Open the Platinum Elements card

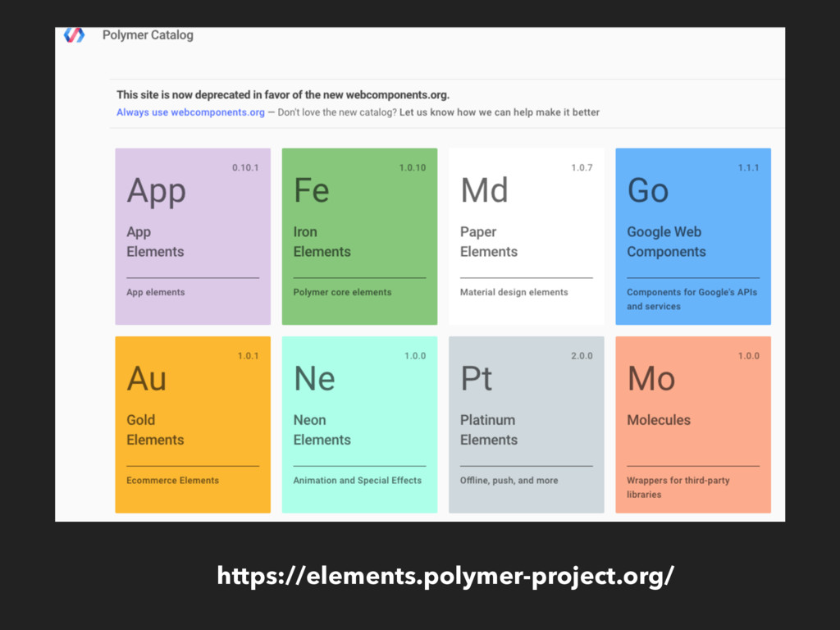click(526, 424)
